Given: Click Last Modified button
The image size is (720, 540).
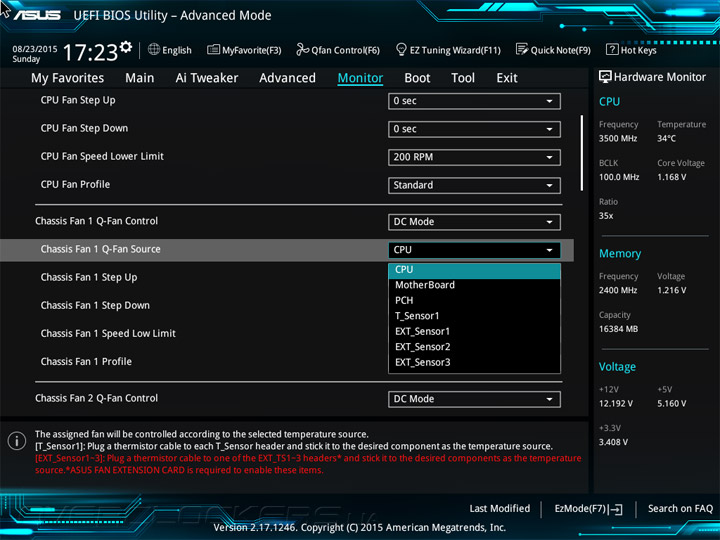Looking at the screenshot, I should click(500, 508).
